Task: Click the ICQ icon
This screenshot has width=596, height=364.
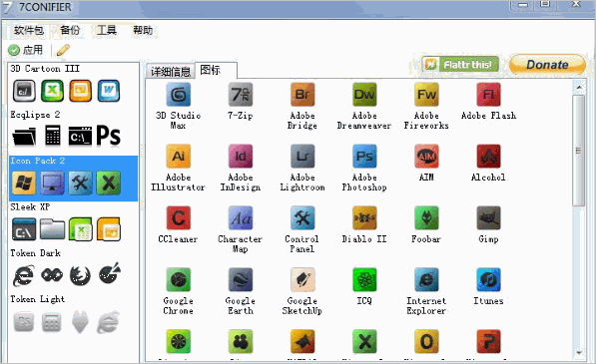Action: click(364, 280)
